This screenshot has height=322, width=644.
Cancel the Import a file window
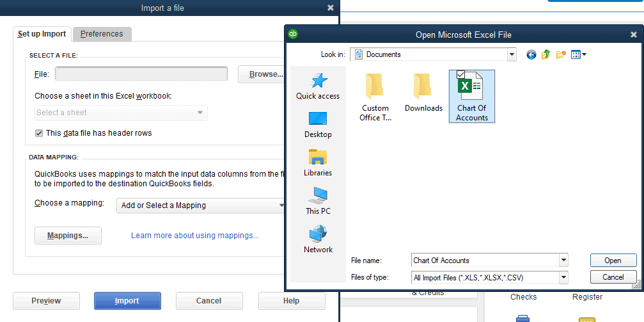209,301
